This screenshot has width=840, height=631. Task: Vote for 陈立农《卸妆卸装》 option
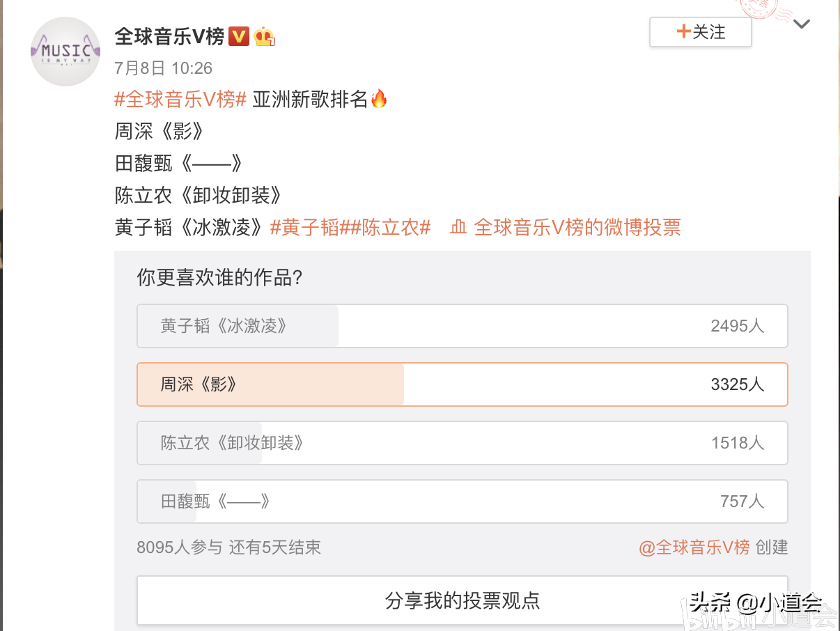[462, 443]
